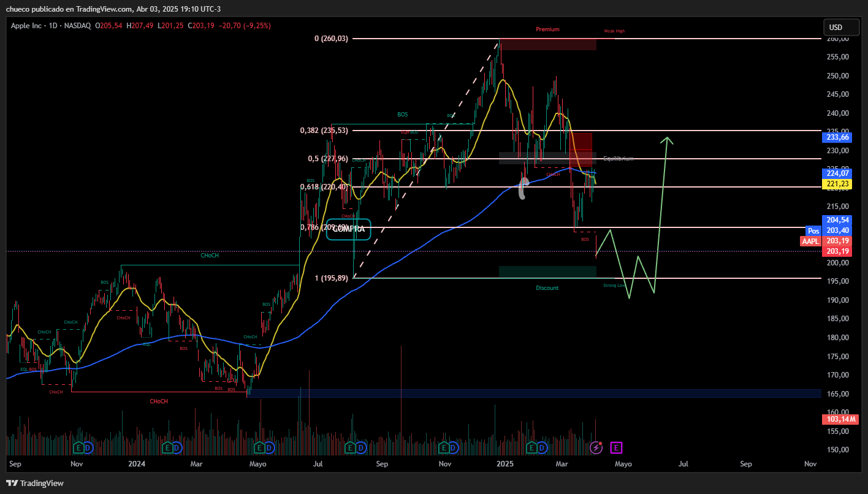
Task: Click the Strong Low label
Action: (614, 286)
